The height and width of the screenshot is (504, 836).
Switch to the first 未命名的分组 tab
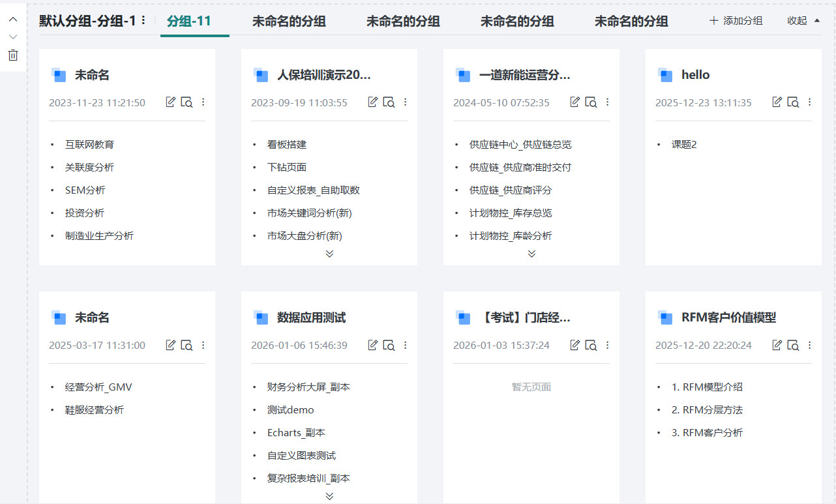(x=289, y=21)
